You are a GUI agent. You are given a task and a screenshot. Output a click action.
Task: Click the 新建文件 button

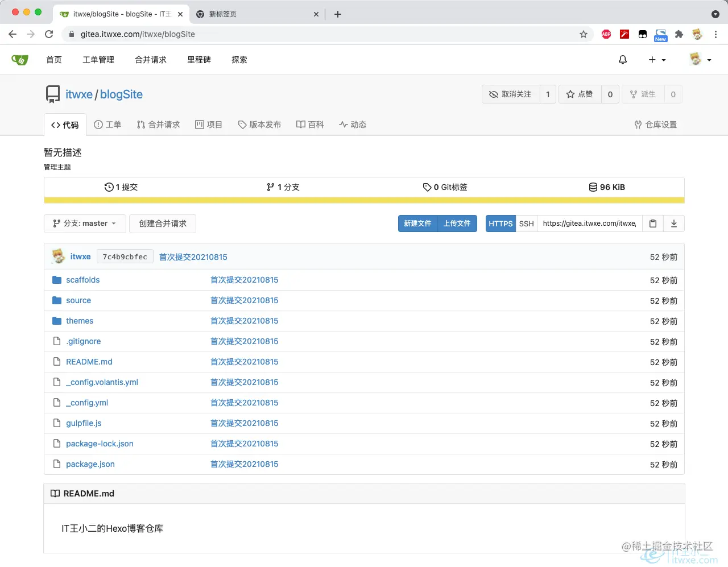tap(418, 223)
